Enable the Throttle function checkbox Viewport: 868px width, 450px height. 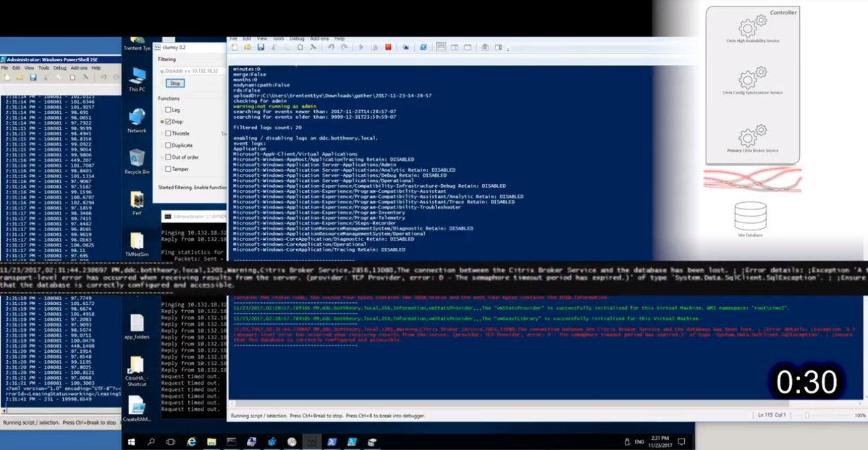168,133
